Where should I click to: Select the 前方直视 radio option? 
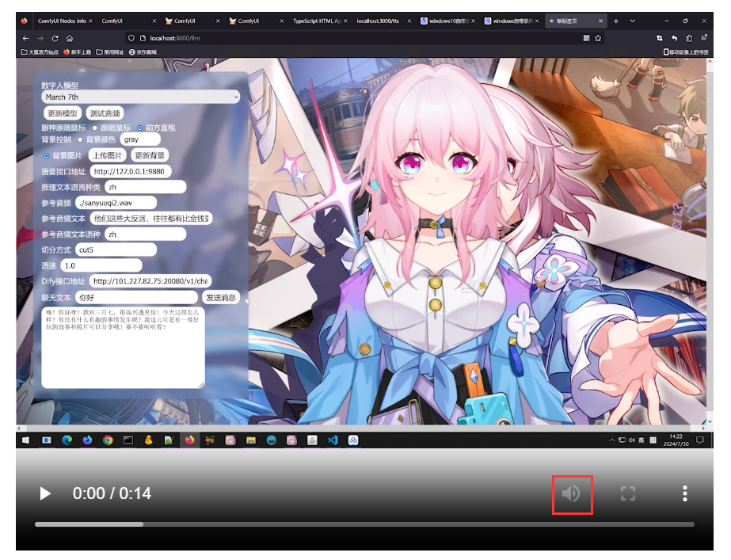[140, 128]
